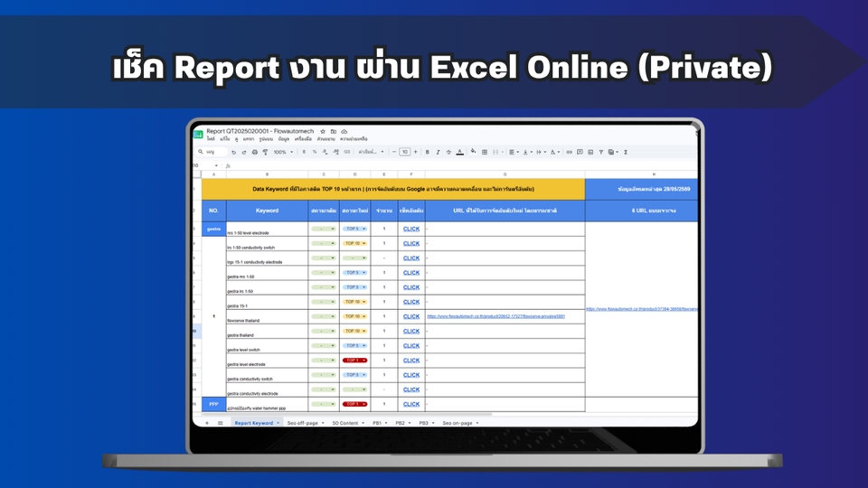Click the Google Sheets logo icon
868x488 pixels.
point(198,134)
